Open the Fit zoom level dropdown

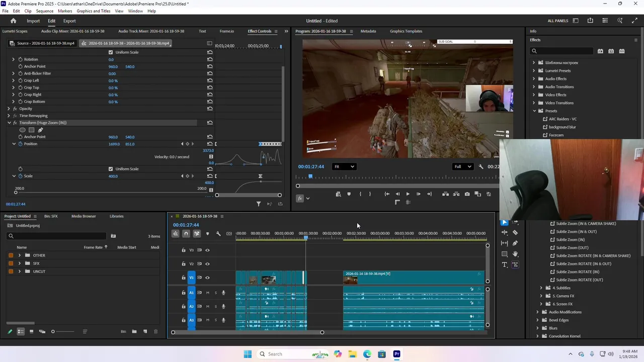[345, 166]
